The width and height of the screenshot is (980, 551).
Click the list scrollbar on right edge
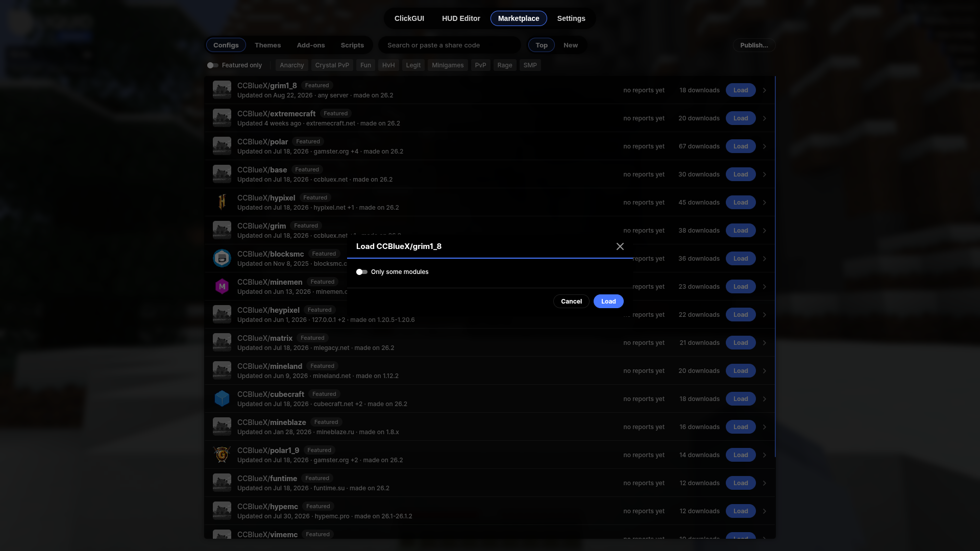(x=775, y=266)
